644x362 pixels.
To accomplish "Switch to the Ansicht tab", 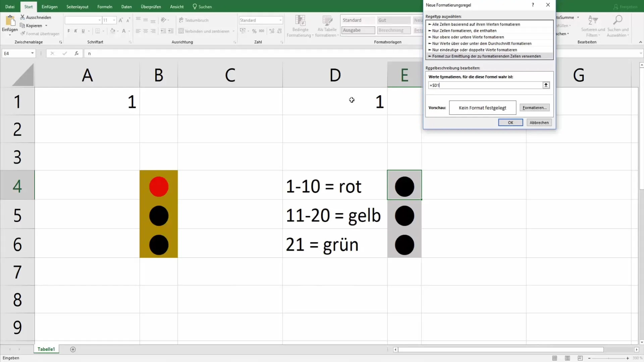I will coord(177,7).
